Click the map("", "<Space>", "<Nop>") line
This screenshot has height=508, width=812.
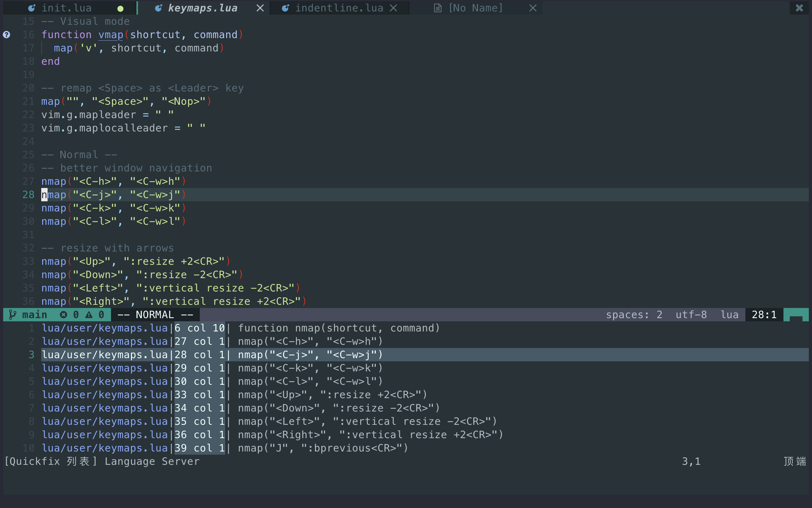pyautogui.click(x=127, y=102)
